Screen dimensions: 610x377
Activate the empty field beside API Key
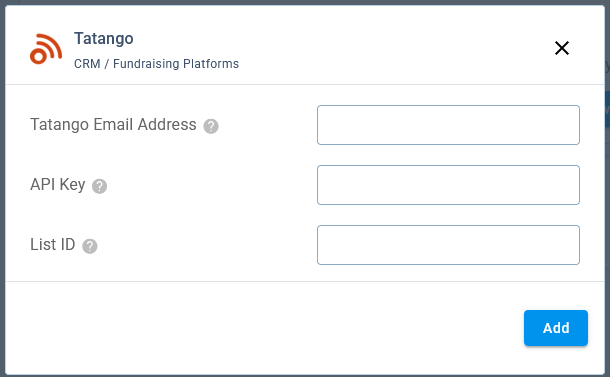448,185
